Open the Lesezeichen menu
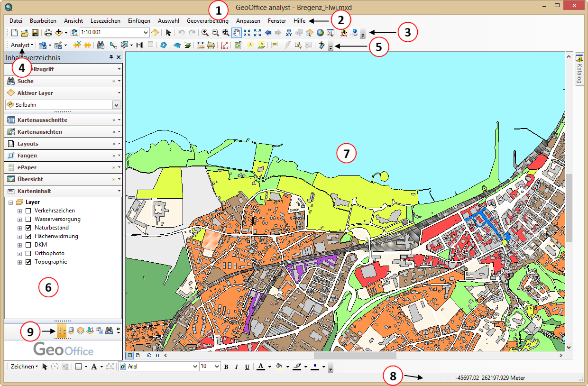This screenshot has width=588, height=386. tap(105, 21)
